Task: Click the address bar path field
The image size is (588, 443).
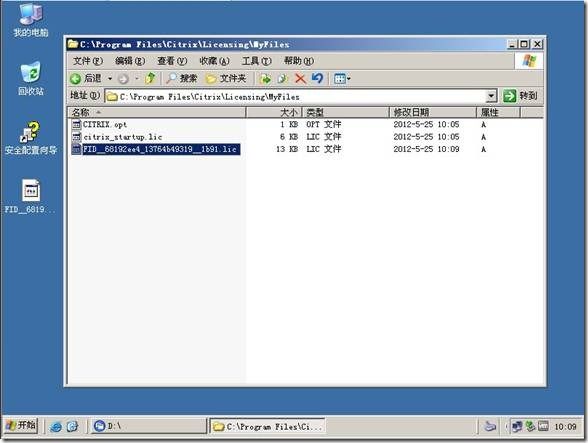Action: click(296, 96)
